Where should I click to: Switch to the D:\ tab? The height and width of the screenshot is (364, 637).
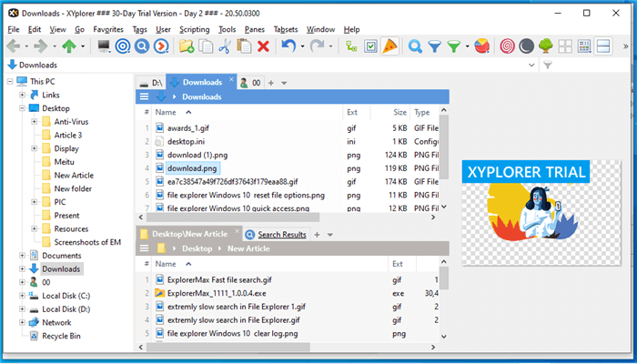(151, 83)
